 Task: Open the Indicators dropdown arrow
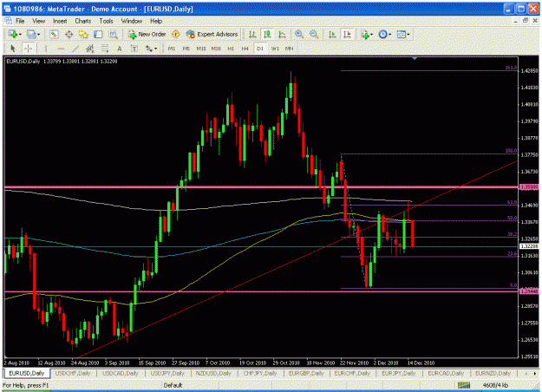click(x=371, y=35)
